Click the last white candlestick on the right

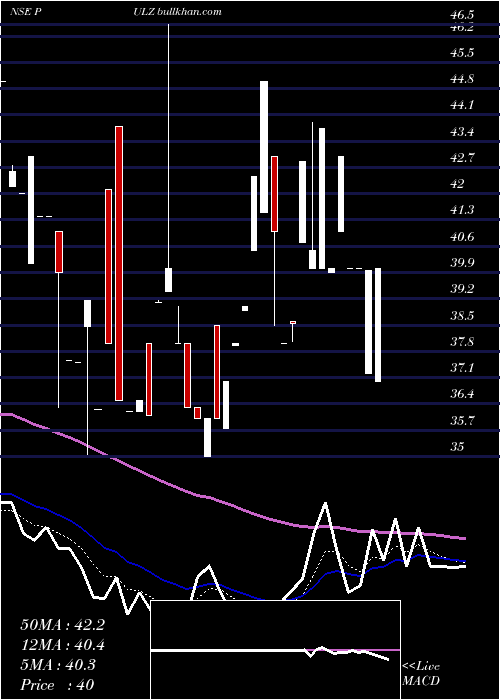click(378, 325)
